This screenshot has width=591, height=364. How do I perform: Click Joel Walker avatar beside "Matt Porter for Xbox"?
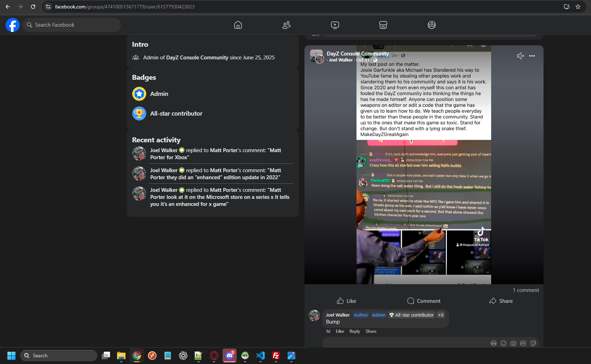139,154
